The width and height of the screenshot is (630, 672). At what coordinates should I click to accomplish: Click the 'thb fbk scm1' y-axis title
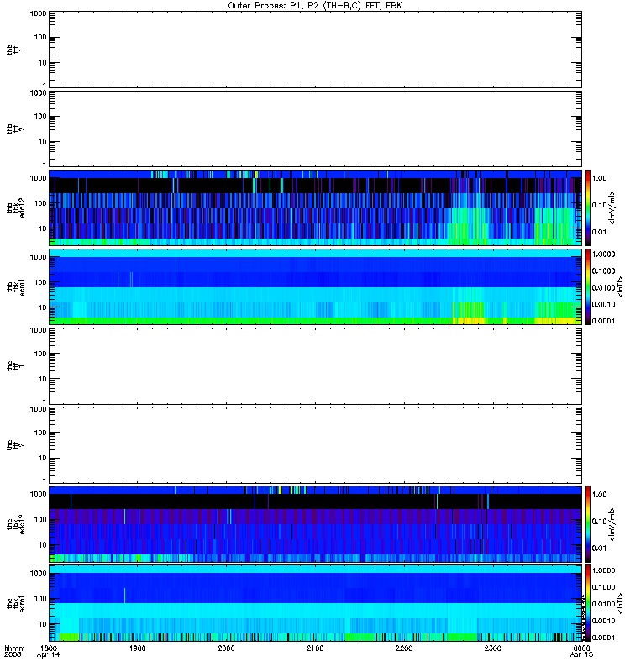tap(16, 286)
